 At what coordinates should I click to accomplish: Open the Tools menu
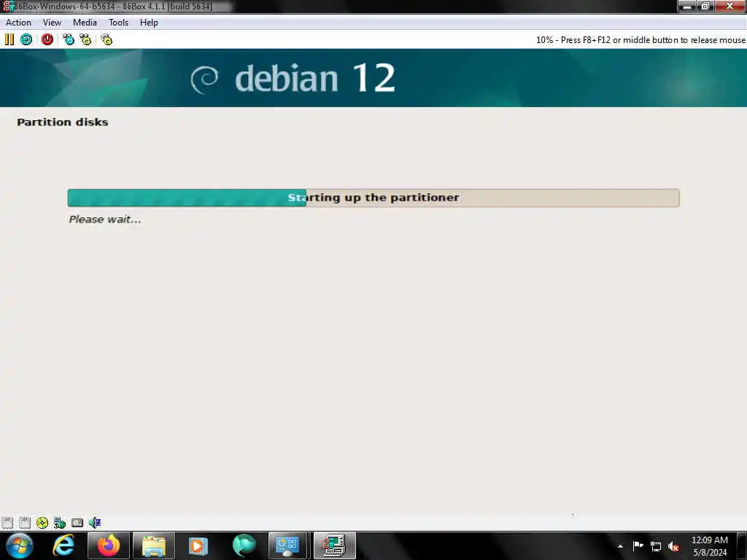[x=119, y=23]
